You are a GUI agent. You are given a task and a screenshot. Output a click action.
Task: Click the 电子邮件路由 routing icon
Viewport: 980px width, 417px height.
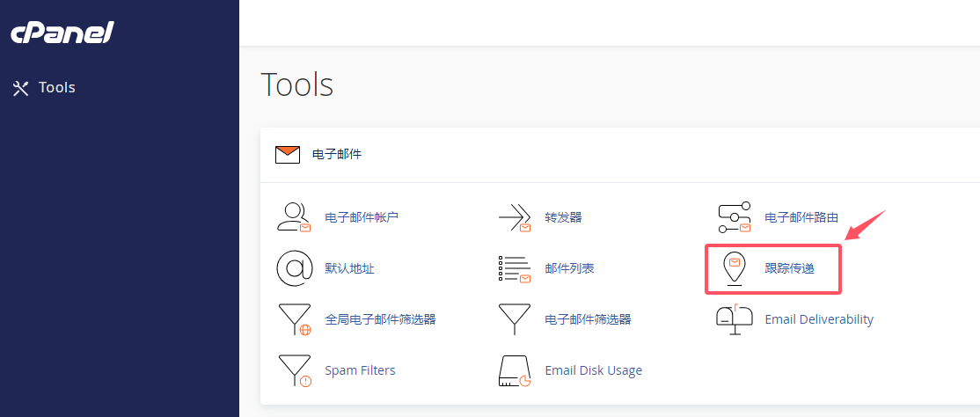[x=734, y=217]
